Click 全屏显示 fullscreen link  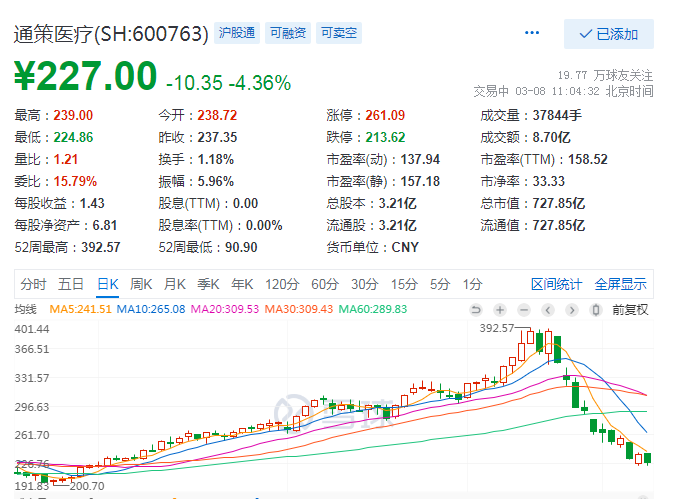tap(620, 284)
